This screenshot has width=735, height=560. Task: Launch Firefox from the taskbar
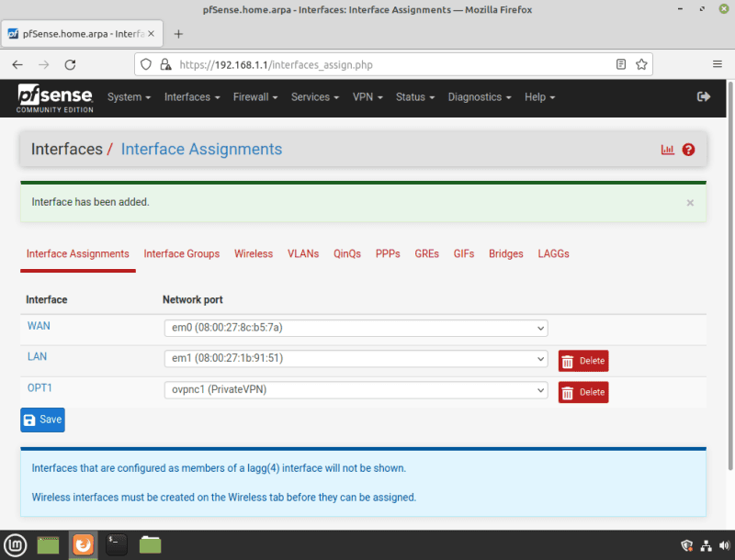pos(83,544)
